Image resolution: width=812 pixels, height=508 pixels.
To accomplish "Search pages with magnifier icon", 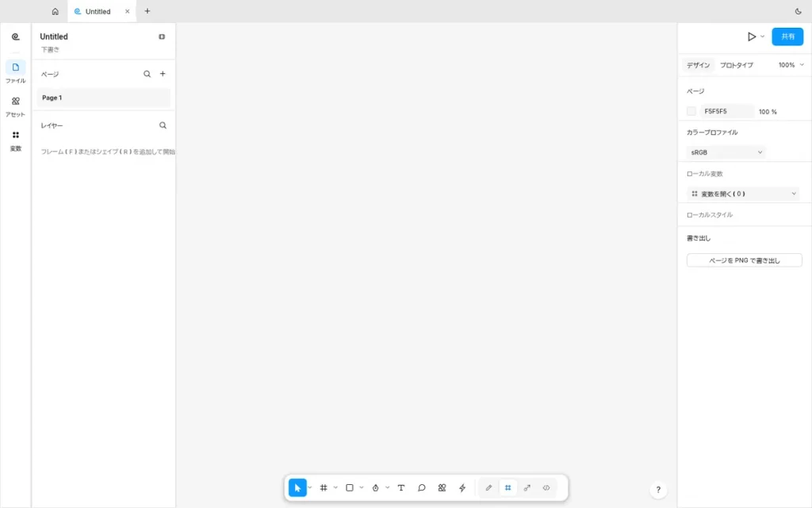I will 147,74.
